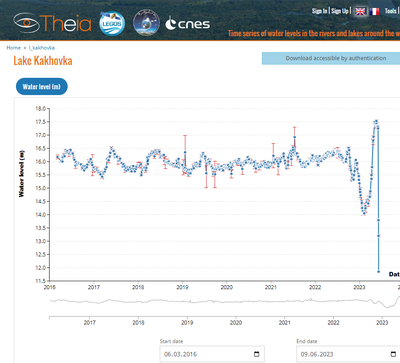Switch language to English flag
Image resolution: width=400 pixels, height=363 pixels.
coord(360,11)
